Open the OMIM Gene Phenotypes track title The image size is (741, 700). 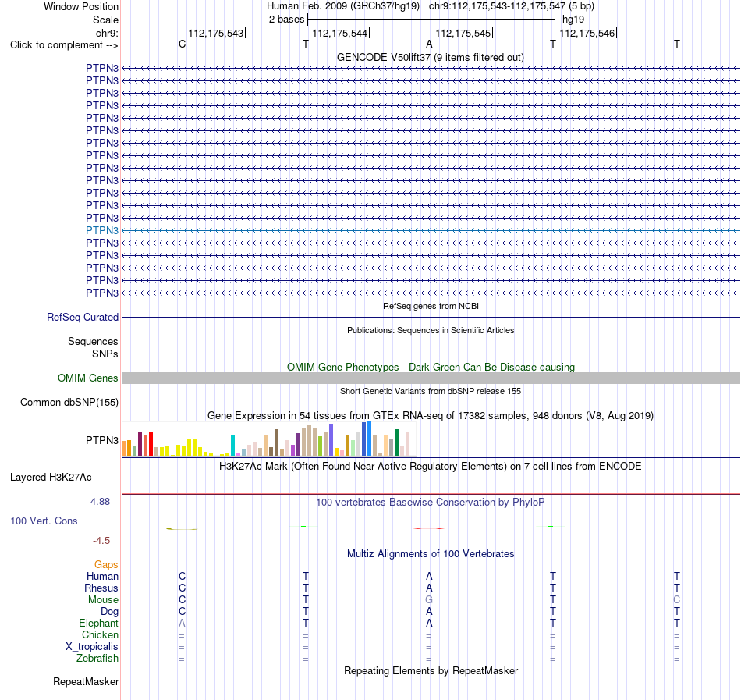pos(431,368)
